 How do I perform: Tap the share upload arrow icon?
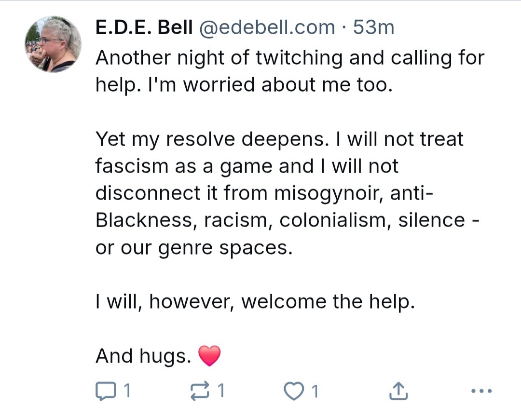tap(398, 391)
